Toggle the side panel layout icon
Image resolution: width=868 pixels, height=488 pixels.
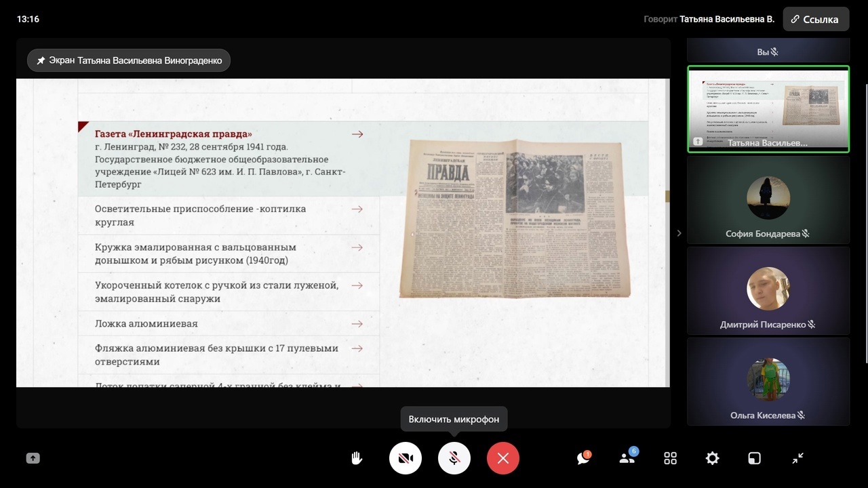pos(754,458)
